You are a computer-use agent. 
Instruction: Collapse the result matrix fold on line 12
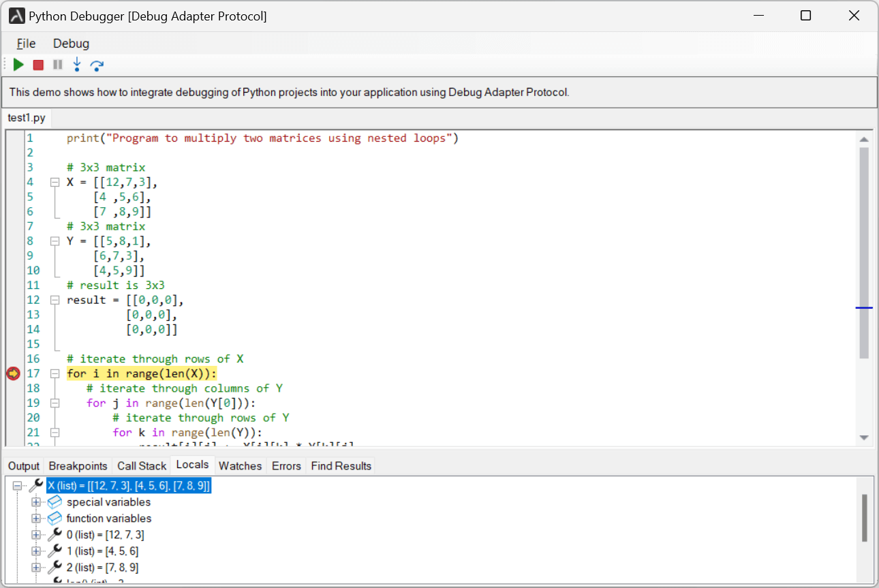[55, 300]
